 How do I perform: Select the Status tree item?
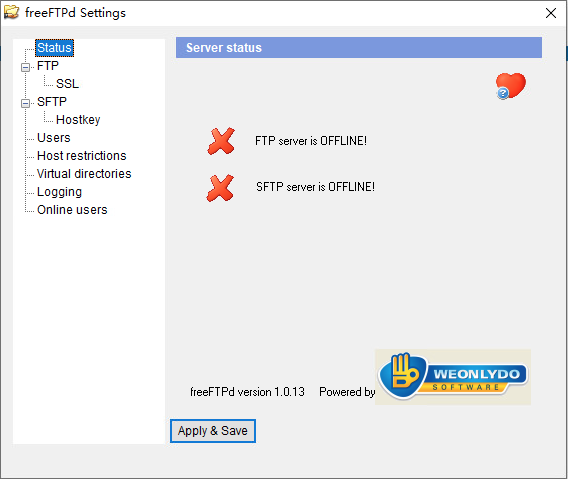click(x=54, y=48)
